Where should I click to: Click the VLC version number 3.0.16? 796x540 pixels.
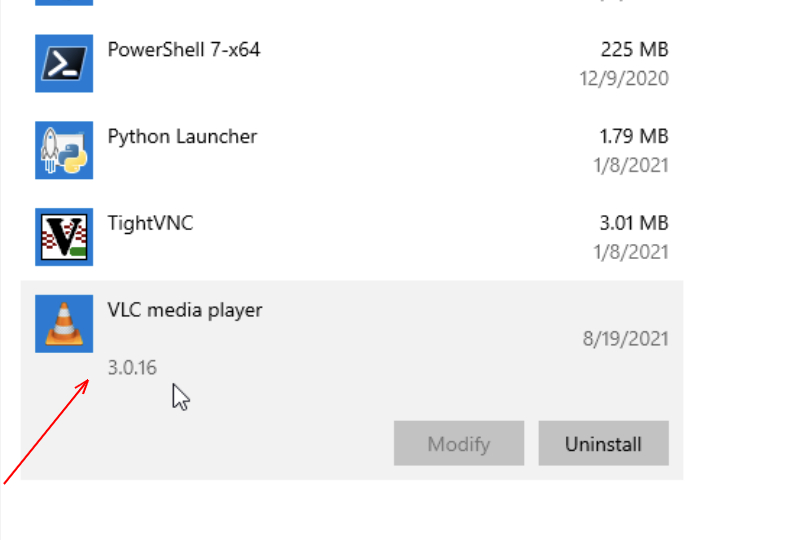pyautogui.click(x=132, y=368)
